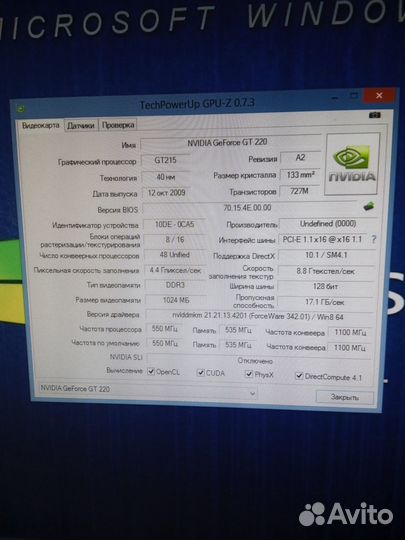This screenshot has height=540, width=405.
Task: Click the release date 12 окт 2009
Action: point(166,193)
